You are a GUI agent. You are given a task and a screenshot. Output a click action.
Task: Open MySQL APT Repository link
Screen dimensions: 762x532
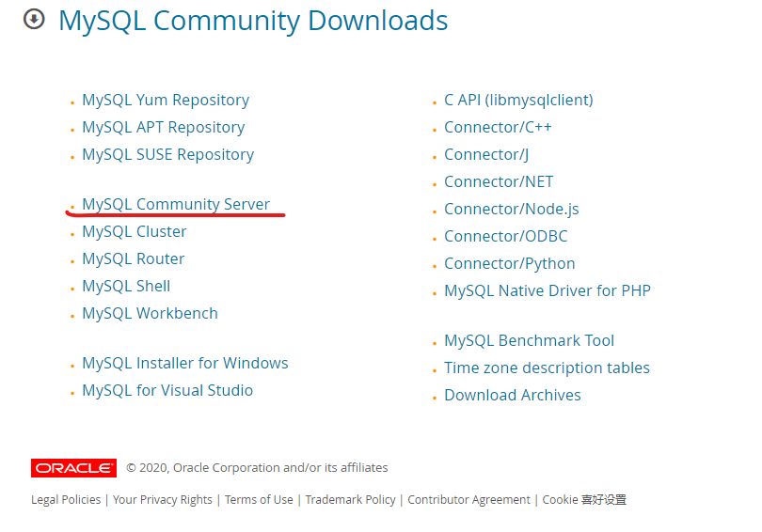[164, 127]
